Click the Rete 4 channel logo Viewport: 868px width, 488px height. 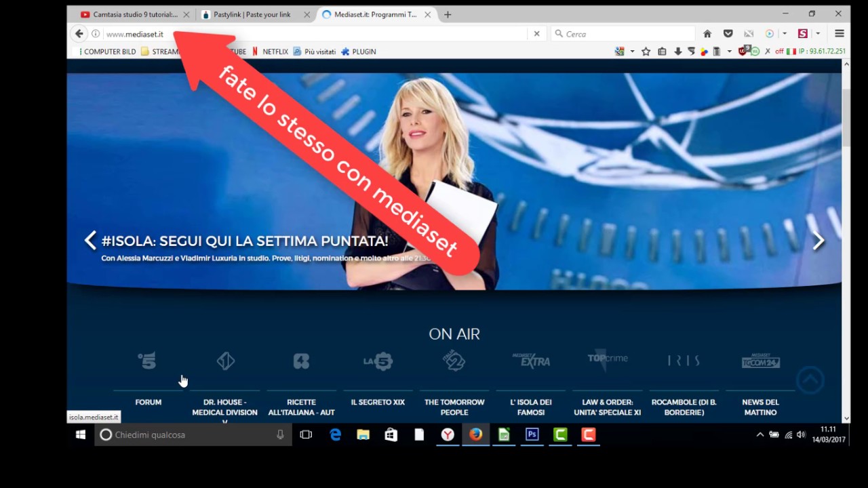[301, 361]
